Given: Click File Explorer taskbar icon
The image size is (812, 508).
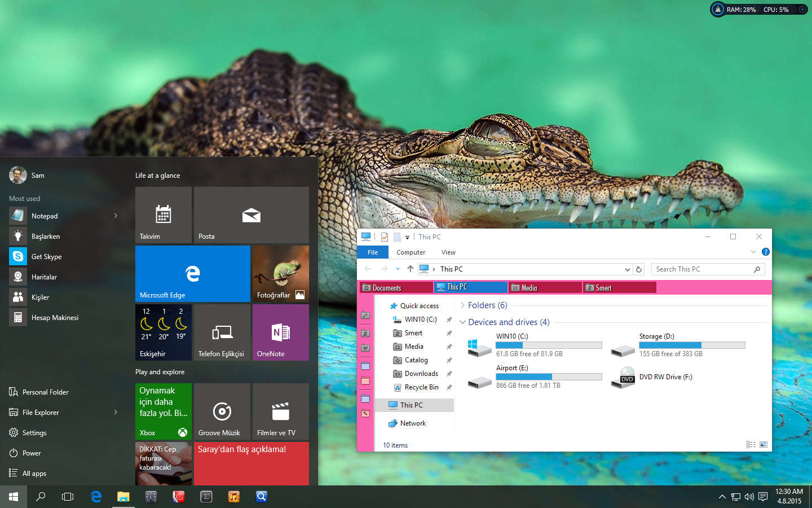Looking at the screenshot, I should point(123,497).
